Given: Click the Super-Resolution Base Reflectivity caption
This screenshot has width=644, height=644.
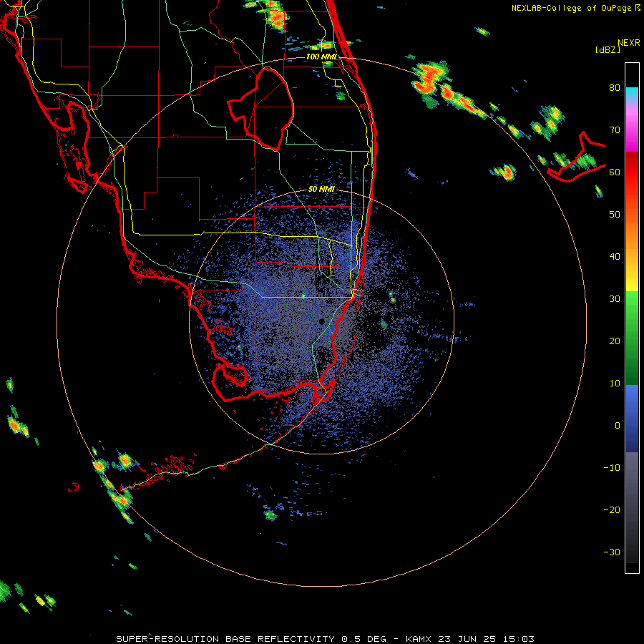Looking at the screenshot, I should (325, 639).
